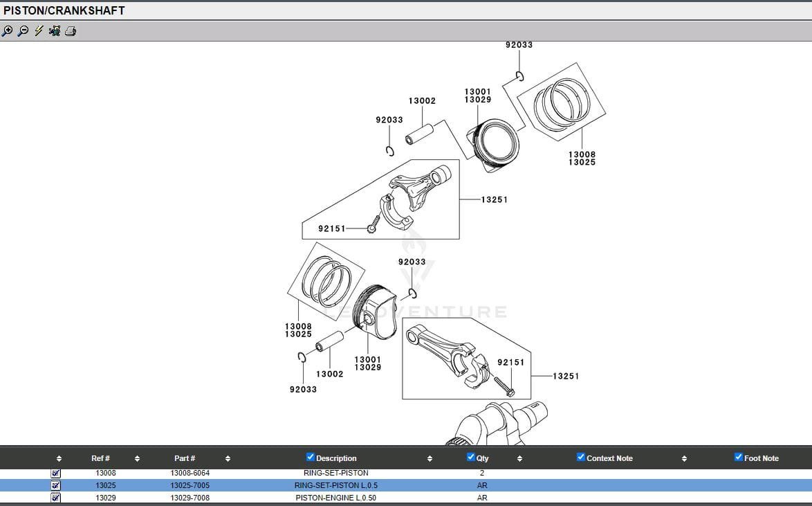This screenshot has height=506, width=812.
Task: Toggle the checkbox on row 13029
Action: tap(55, 497)
